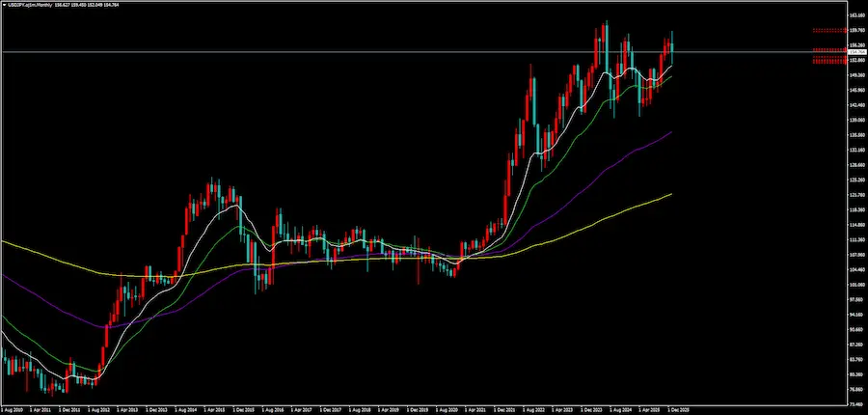The width and height of the screenshot is (868, 415).
Task: Click the 76.860 label on the price scale
Action: pos(855,389)
